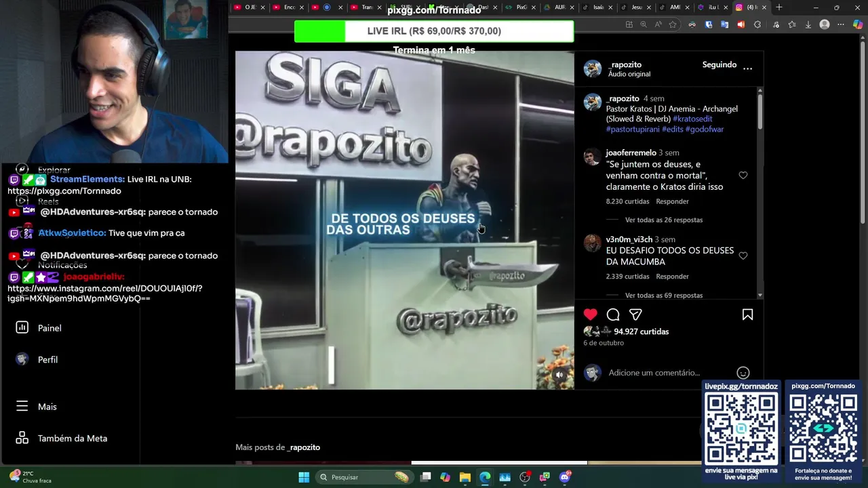The image size is (868, 488).
Task: Open the Perfil avatar in the sidebar
Action: (22, 359)
